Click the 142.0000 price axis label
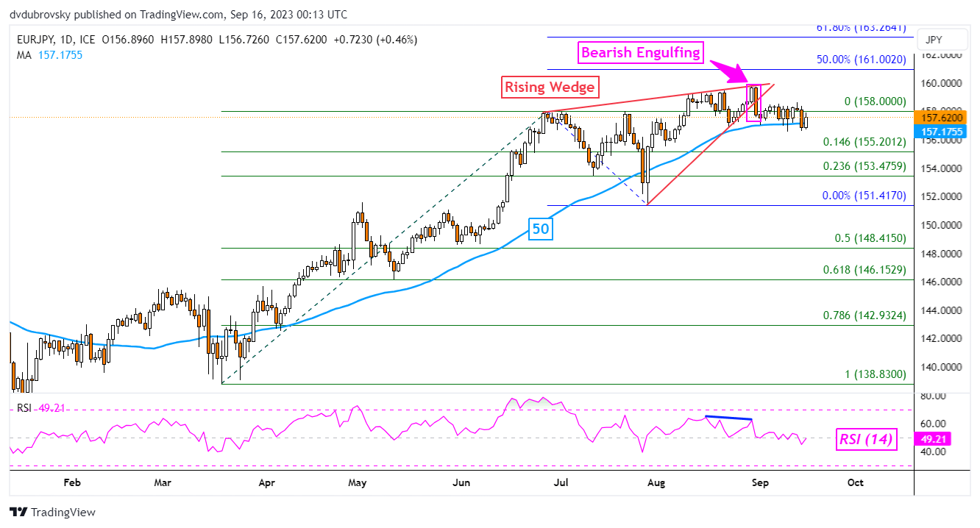The height and width of the screenshot is (528, 980). coord(942,338)
